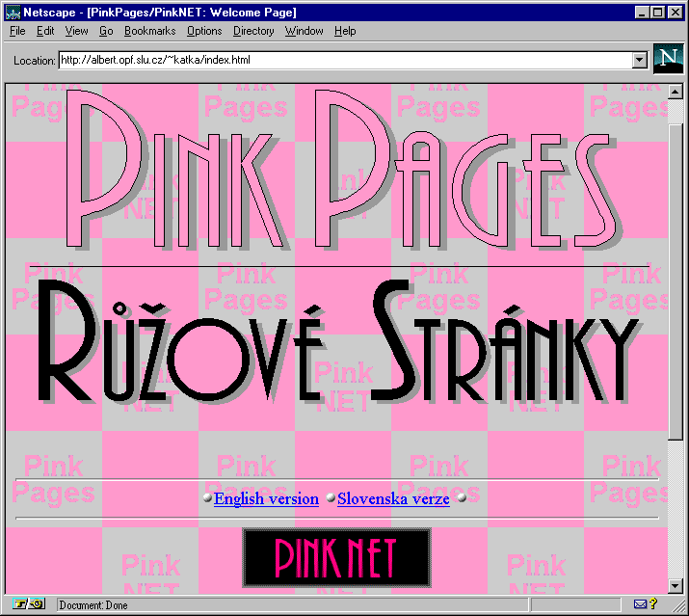This screenshot has height=616, width=689.
Task: Follow the English version link
Action: coord(266,499)
